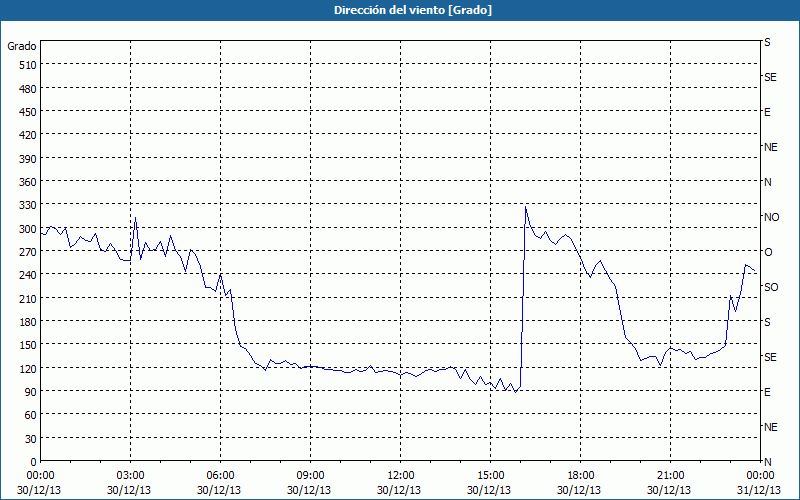Select the 00:00 label above 31/12/13
Image resolution: width=800 pixels, height=500 pixels.
click(760, 476)
